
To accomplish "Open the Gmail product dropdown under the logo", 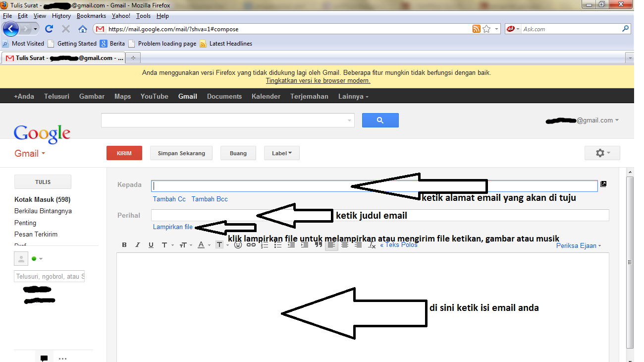I will click(x=30, y=153).
